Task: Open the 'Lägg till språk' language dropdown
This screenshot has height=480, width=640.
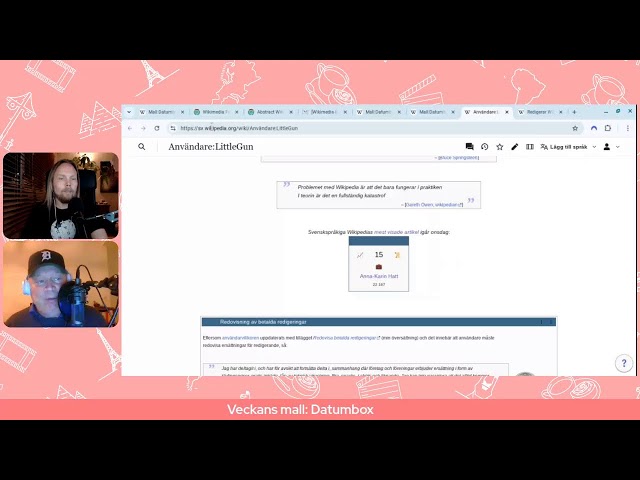Action: (x=566, y=147)
